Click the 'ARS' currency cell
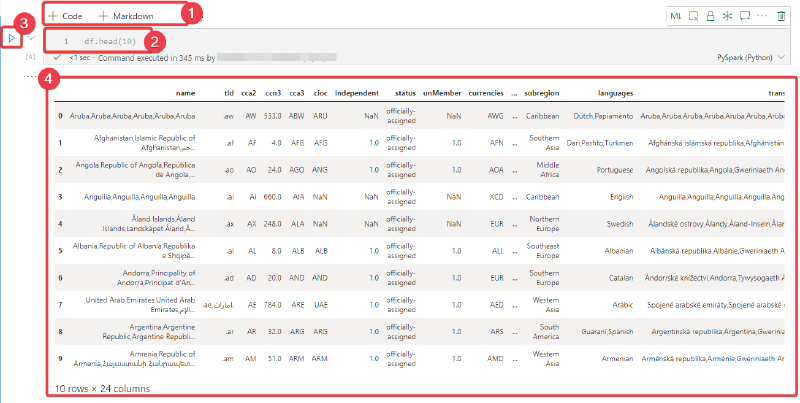 tap(496, 332)
